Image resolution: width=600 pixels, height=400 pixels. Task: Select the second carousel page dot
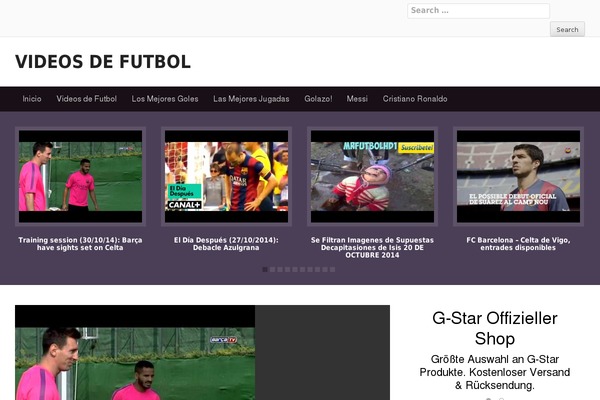(x=272, y=269)
